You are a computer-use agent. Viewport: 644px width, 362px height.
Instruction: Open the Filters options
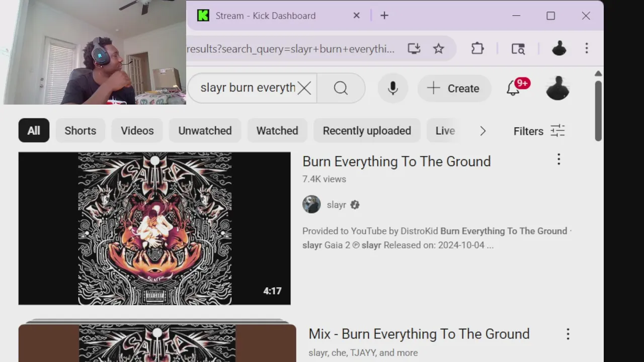tap(539, 131)
